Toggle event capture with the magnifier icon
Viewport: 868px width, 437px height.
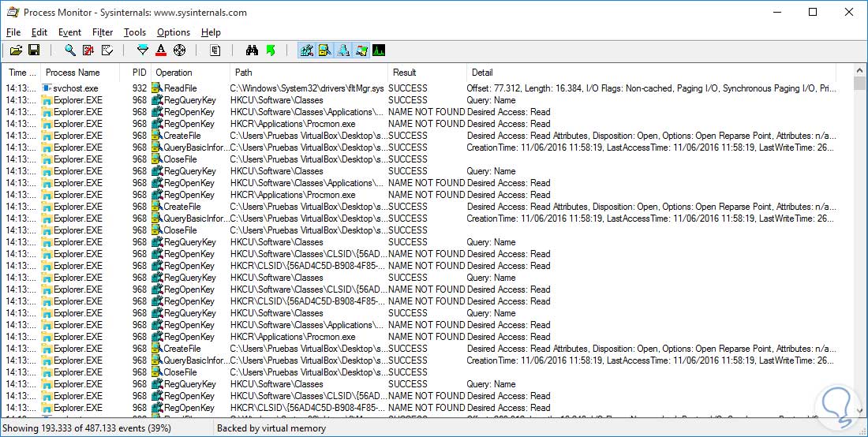click(x=69, y=51)
